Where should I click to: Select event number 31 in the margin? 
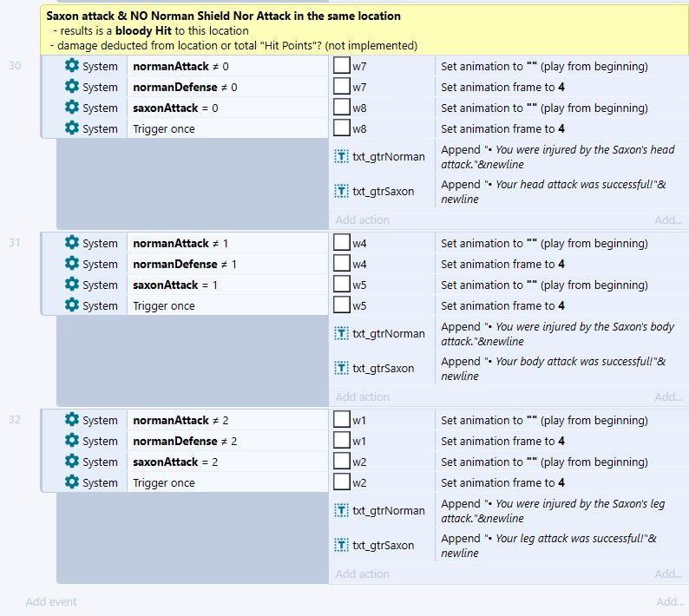coord(15,243)
